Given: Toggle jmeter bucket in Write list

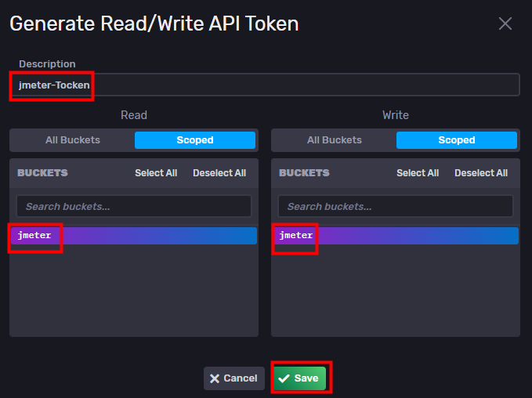Looking at the screenshot, I should tap(395, 236).
